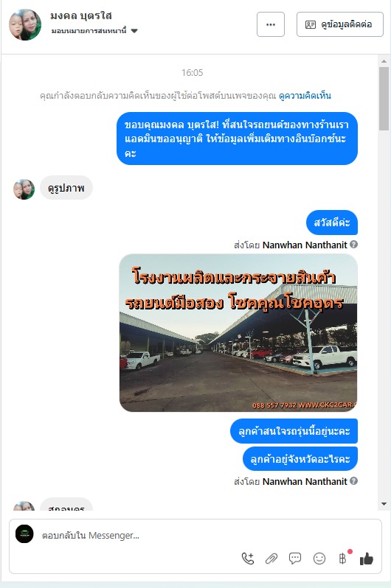Click the paperclip attachment icon

(271, 559)
